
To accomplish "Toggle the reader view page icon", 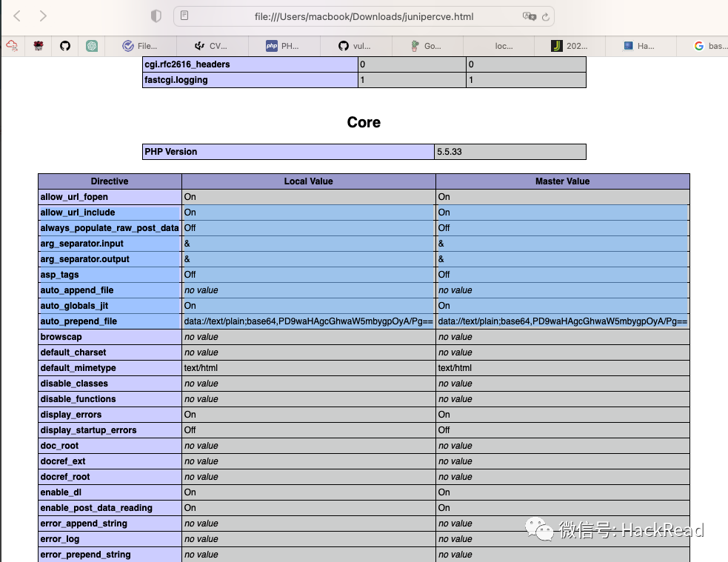I will pos(184,16).
